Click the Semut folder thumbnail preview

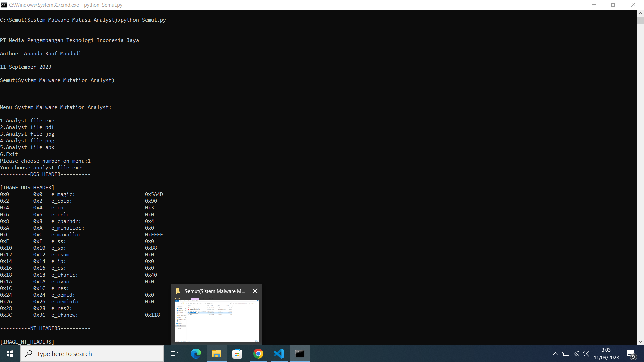(216, 320)
